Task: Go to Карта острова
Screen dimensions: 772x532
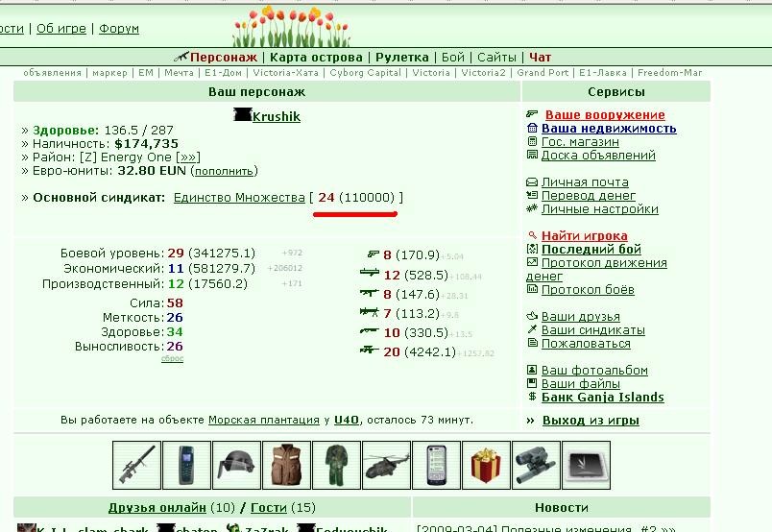Action: (x=316, y=58)
